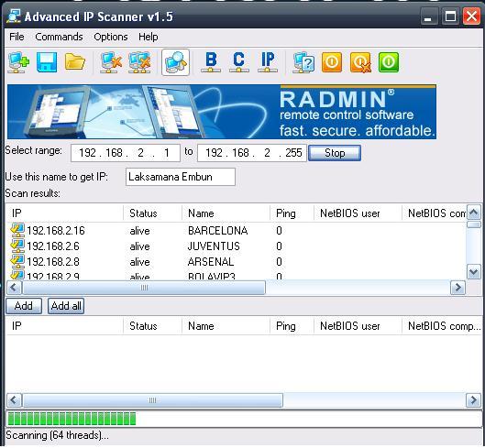Click computer with question mark icon
The height and width of the screenshot is (448, 485).
coord(303,62)
